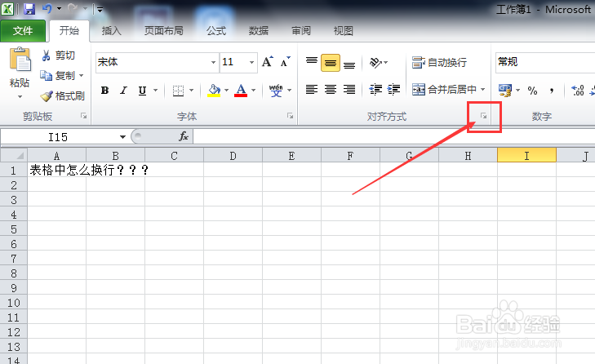Switch to 数据 data tab
The width and height of the screenshot is (595, 364).
[x=259, y=31]
